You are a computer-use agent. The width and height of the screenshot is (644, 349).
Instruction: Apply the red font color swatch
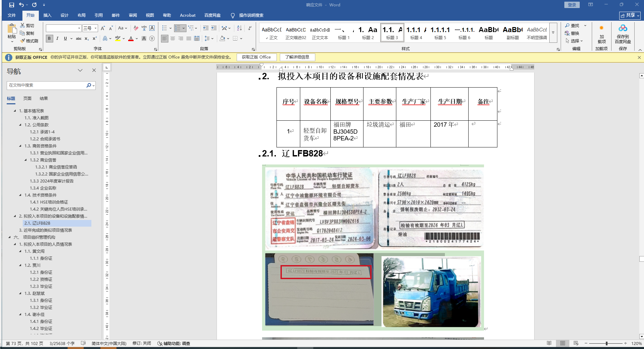pyautogui.click(x=131, y=38)
